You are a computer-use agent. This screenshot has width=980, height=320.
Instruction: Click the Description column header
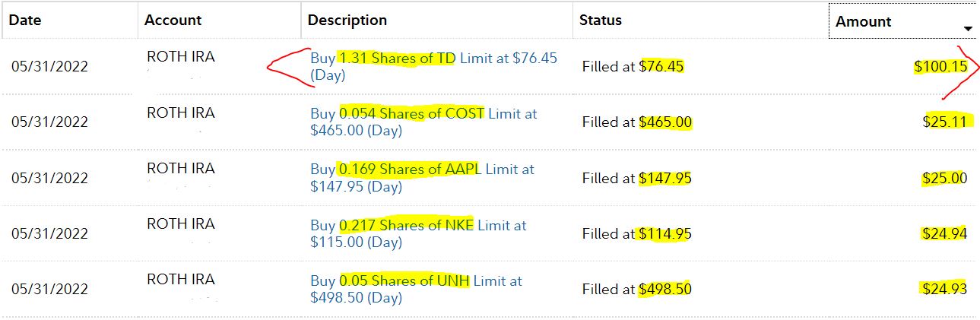pyautogui.click(x=347, y=21)
